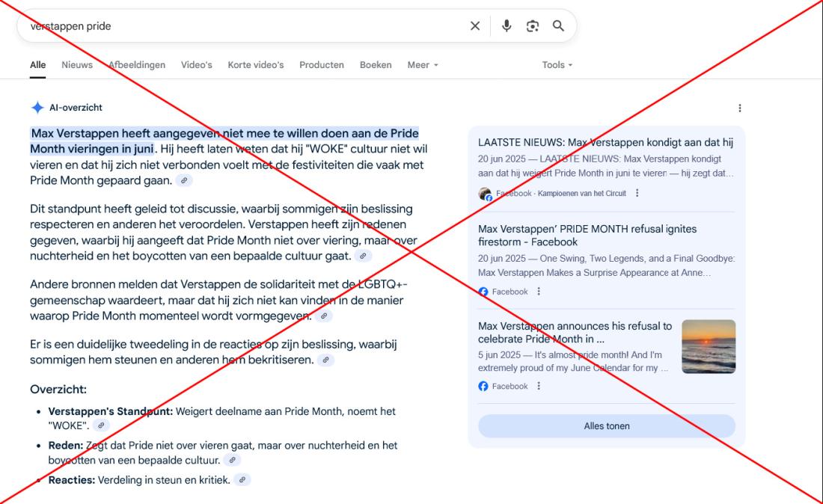Image resolution: width=823 pixels, height=504 pixels.
Task: Open the link chip after "bepaalde cultuur gaat." paragraph
Action: [x=363, y=256]
